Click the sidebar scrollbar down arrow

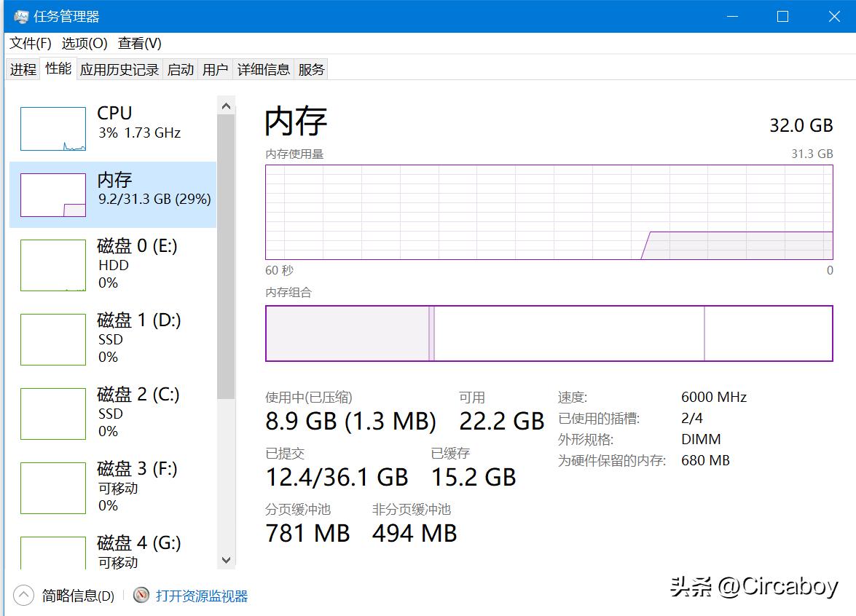point(226,560)
